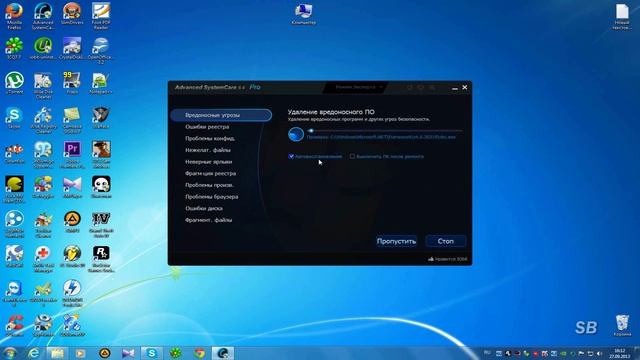Open the Skype desktop shortcut
The height and width of the screenshot is (360, 640).
pyautogui.click(x=14, y=118)
